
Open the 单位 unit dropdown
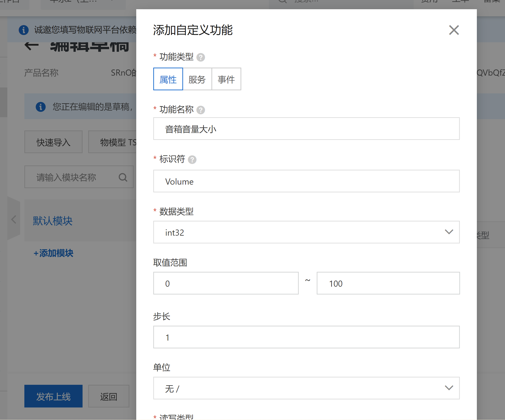(x=306, y=388)
